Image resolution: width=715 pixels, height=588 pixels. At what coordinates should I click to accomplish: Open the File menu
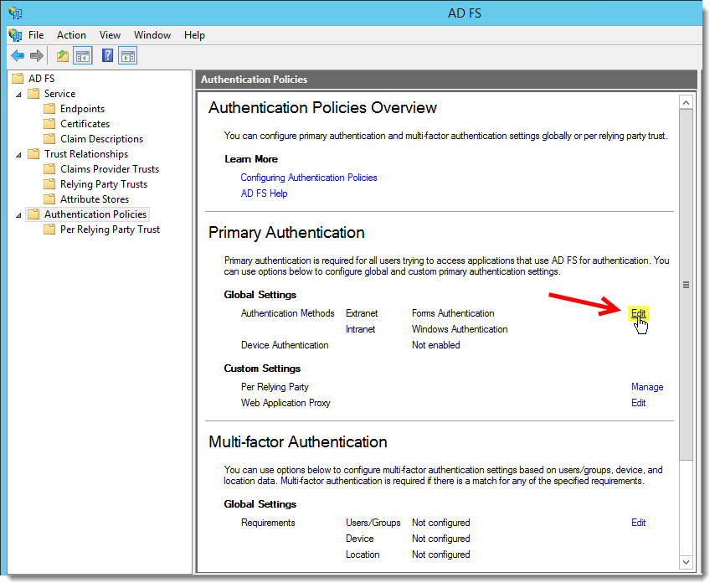[x=36, y=35]
